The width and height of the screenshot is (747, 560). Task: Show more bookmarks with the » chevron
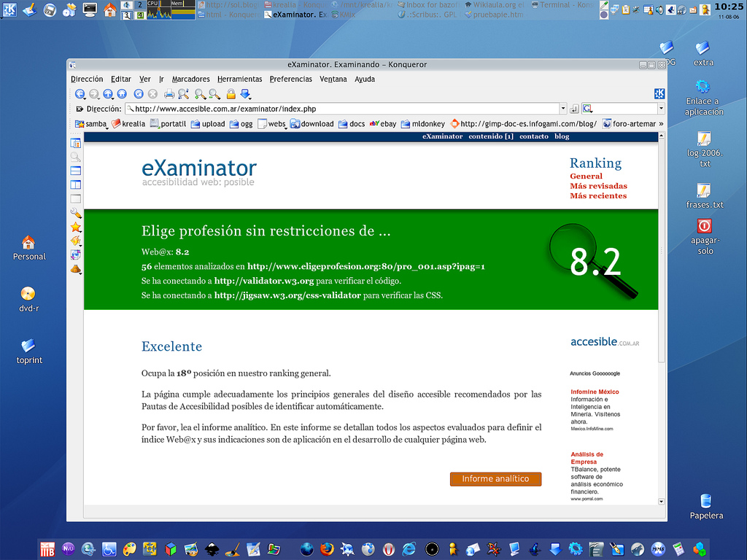pyautogui.click(x=661, y=124)
